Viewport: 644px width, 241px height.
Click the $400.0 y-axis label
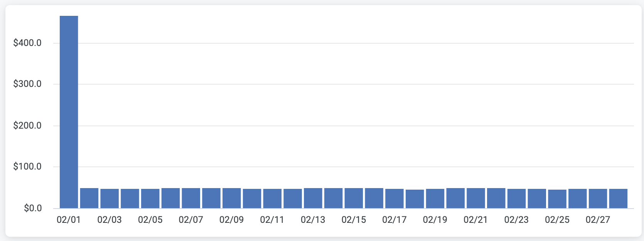coord(27,43)
